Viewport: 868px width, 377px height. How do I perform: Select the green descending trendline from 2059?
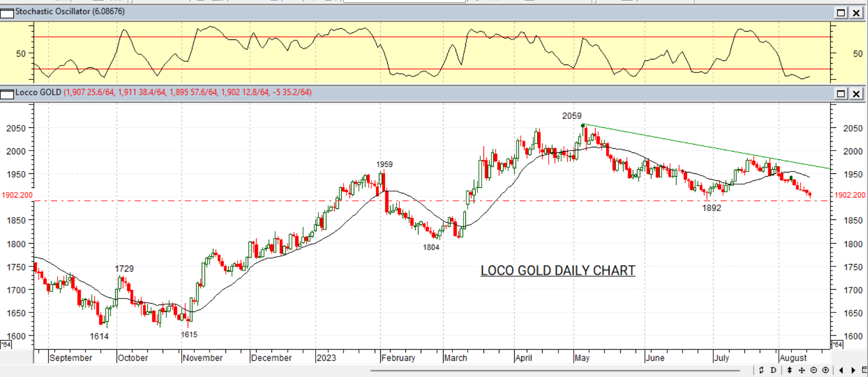707,147
